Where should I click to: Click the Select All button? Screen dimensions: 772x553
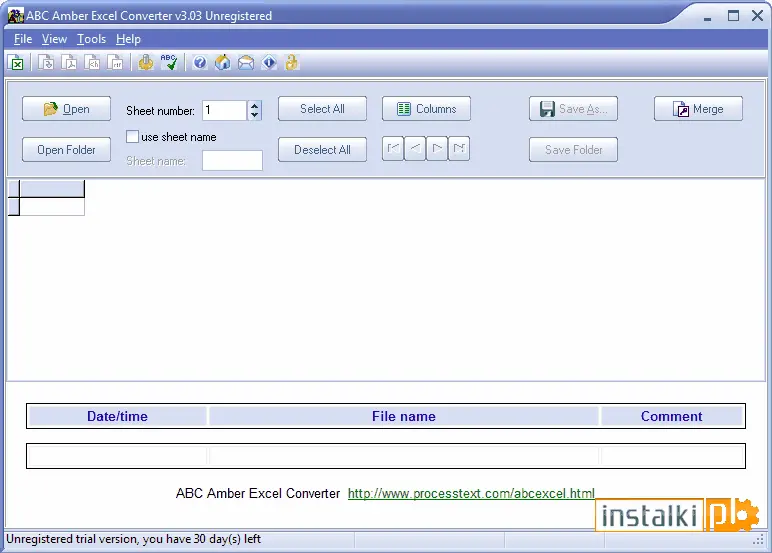click(x=322, y=109)
